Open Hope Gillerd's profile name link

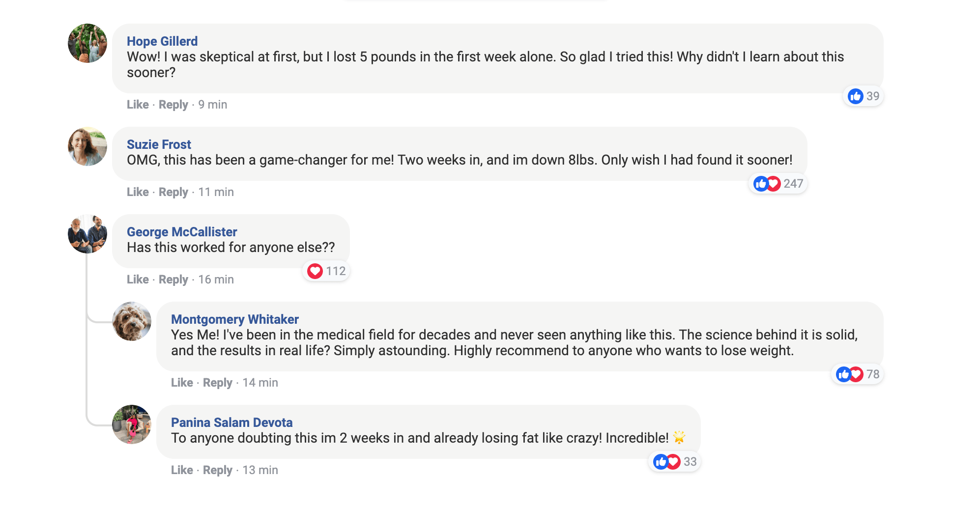click(x=162, y=41)
